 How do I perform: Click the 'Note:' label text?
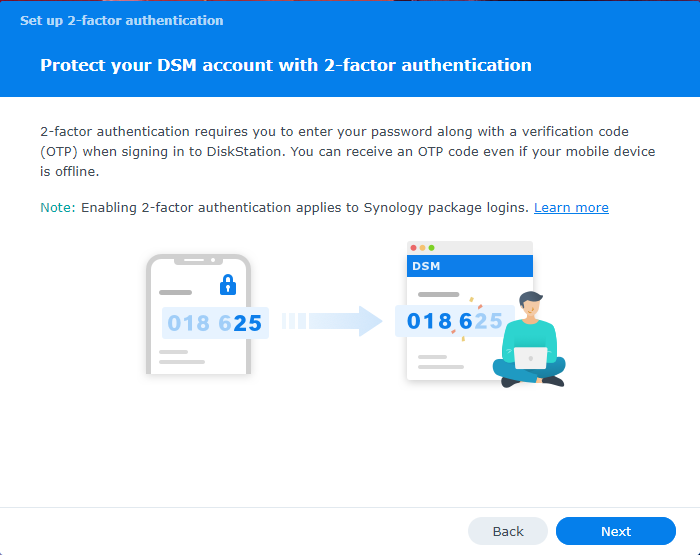click(x=57, y=208)
